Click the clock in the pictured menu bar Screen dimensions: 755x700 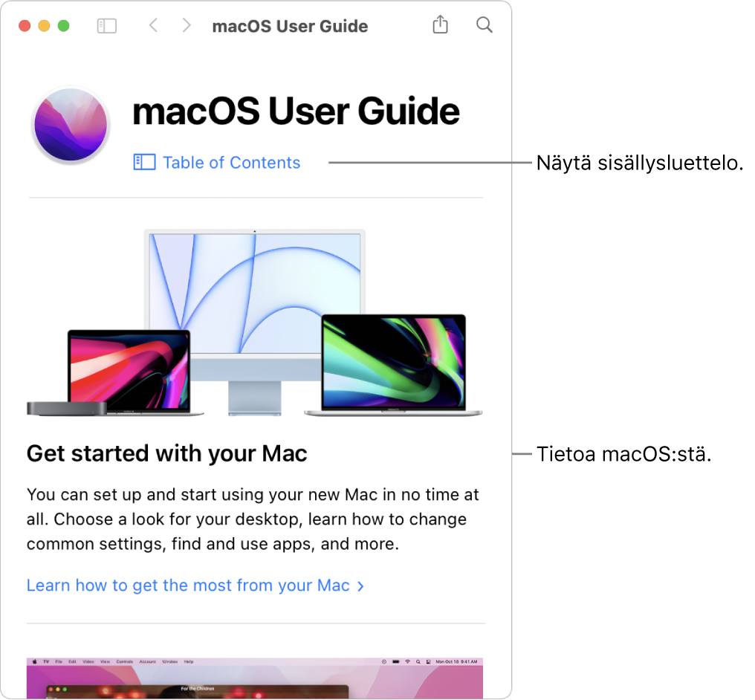(x=456, y=659)
